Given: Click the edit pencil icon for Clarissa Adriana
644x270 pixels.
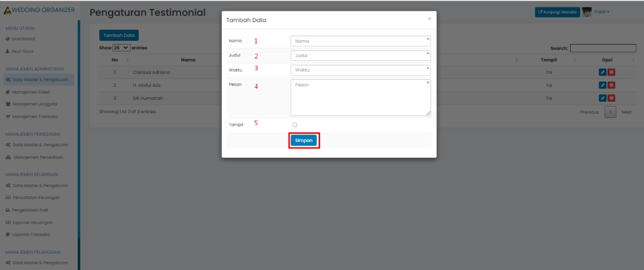Looking at the screenshot, I should [x=602, y=72].
